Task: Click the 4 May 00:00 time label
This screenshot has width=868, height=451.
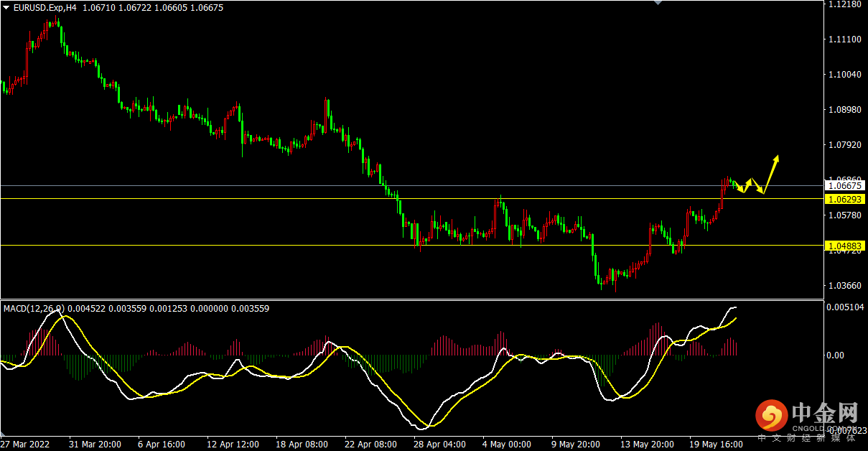Action: (x=507, y=445)
